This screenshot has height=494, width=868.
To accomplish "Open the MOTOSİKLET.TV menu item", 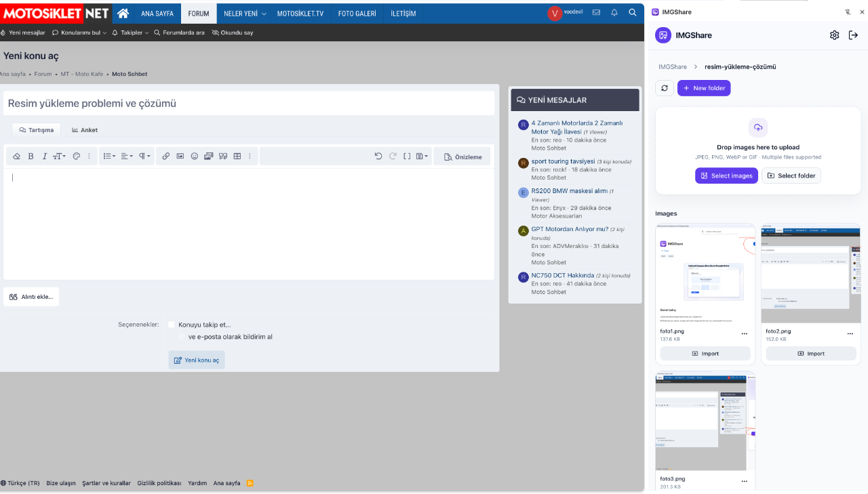I will coord(300,14).
